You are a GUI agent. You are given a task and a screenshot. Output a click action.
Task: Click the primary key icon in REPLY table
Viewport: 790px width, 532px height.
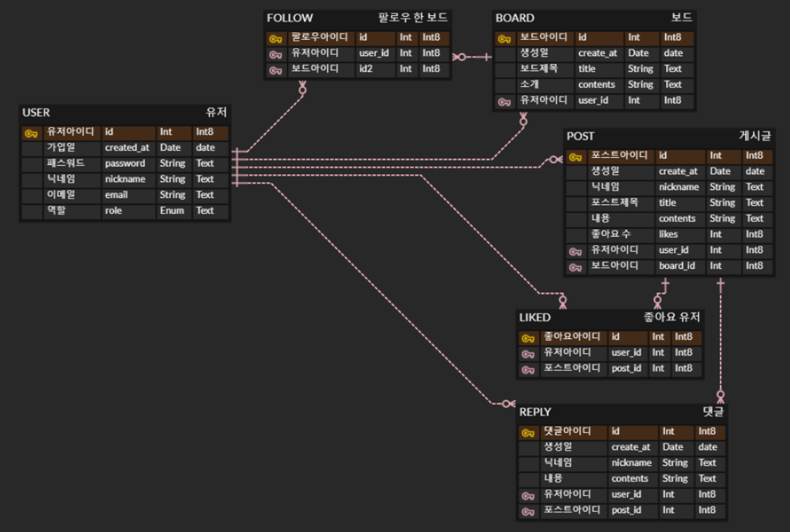[x=528, y=433]
